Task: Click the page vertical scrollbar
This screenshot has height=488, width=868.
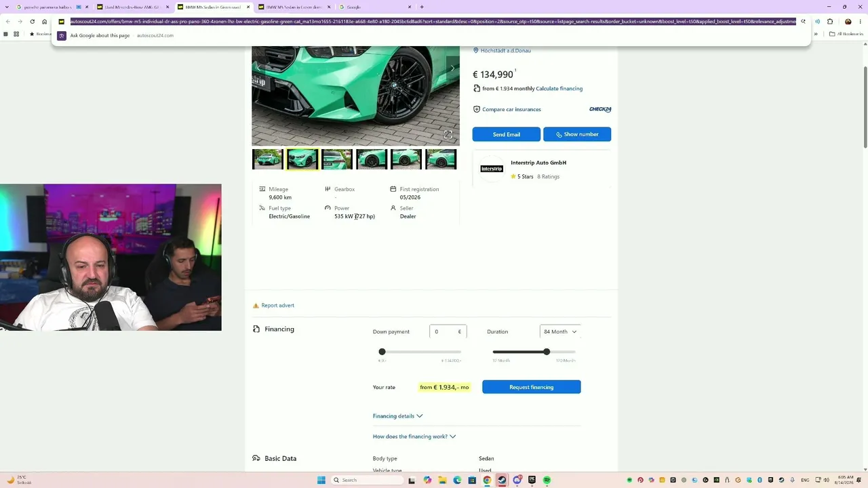Action: point(865,108)
